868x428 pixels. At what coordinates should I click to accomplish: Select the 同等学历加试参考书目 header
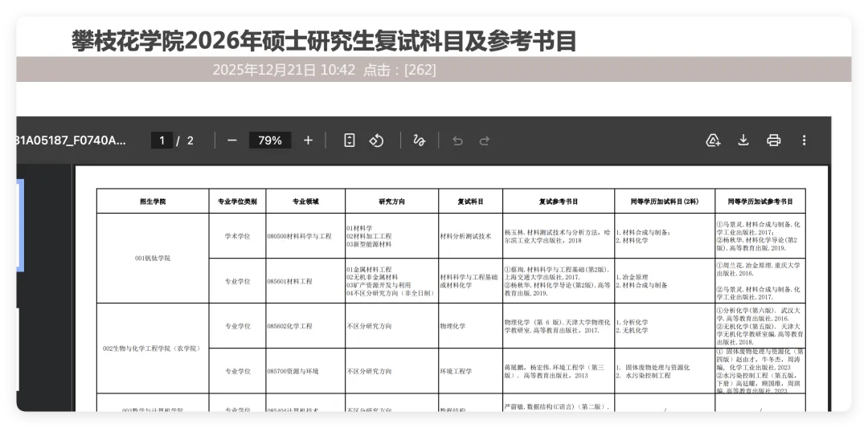(760, 202)
